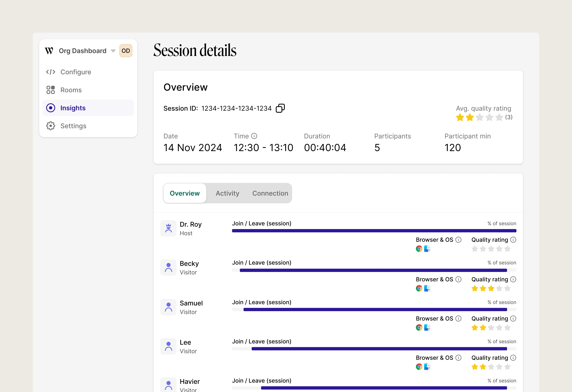Click Dr. Roy's Browser & OS info icon
Screen dimensions: 572x392
click(x=458, y=240)
